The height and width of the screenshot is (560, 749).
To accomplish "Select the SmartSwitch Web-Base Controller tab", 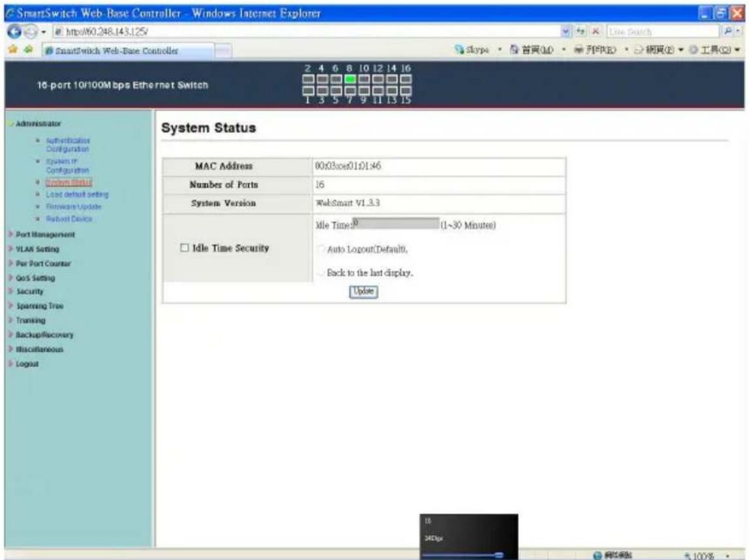I will click(x=128, y=51).
